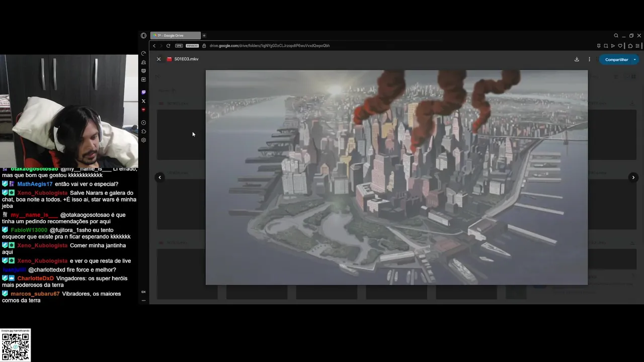The width and height of the screenshot is (644, 362).
Task: Open the X (Twitter) sidebar icon
Action: pyautogui.click(x=143, y=101)
